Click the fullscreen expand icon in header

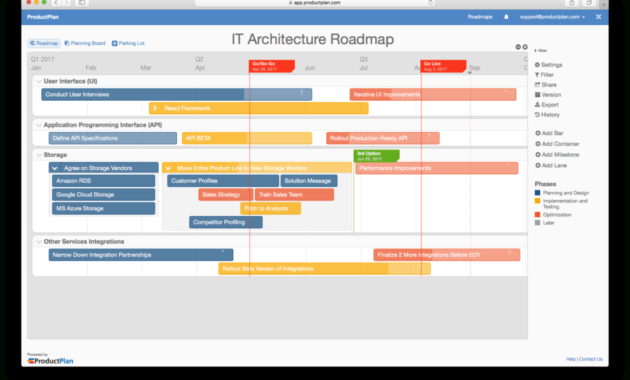[x=598, y=17]
